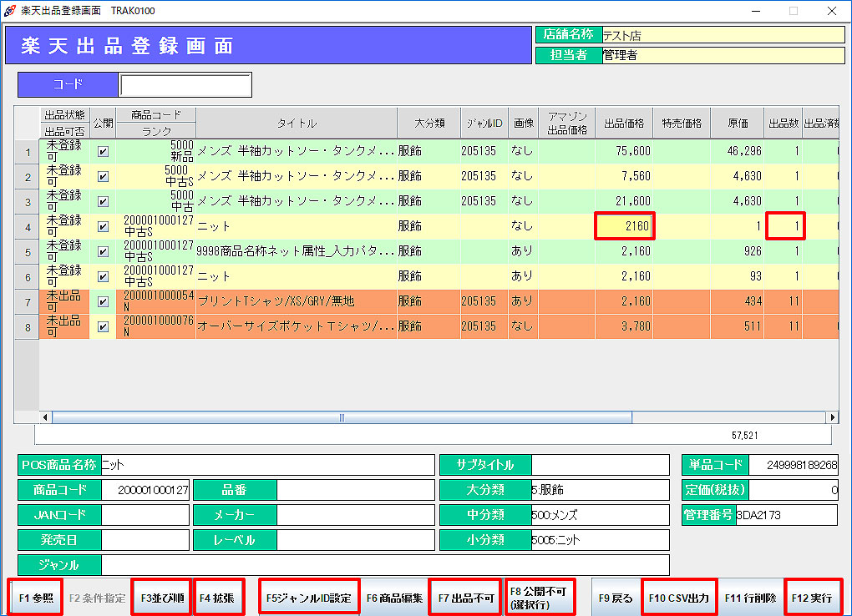
Task: Uncheck 公開 checkbox in row 4
Action: (103, 226)
